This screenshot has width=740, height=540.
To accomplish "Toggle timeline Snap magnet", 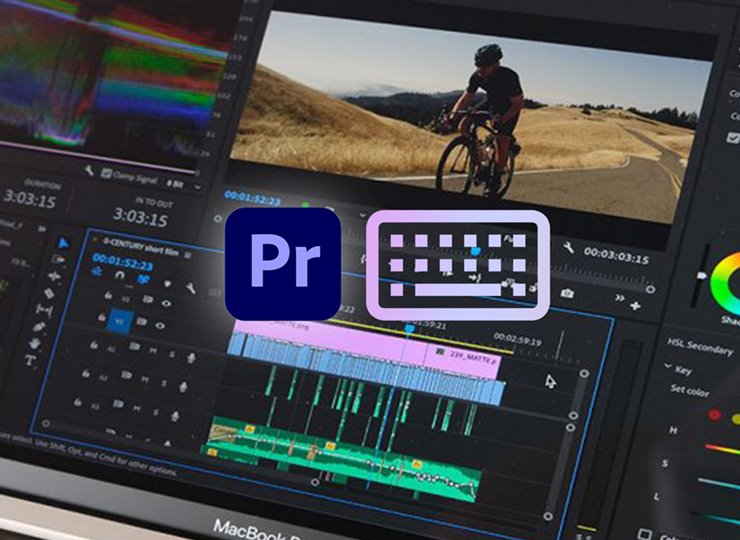I will [119, 275].
